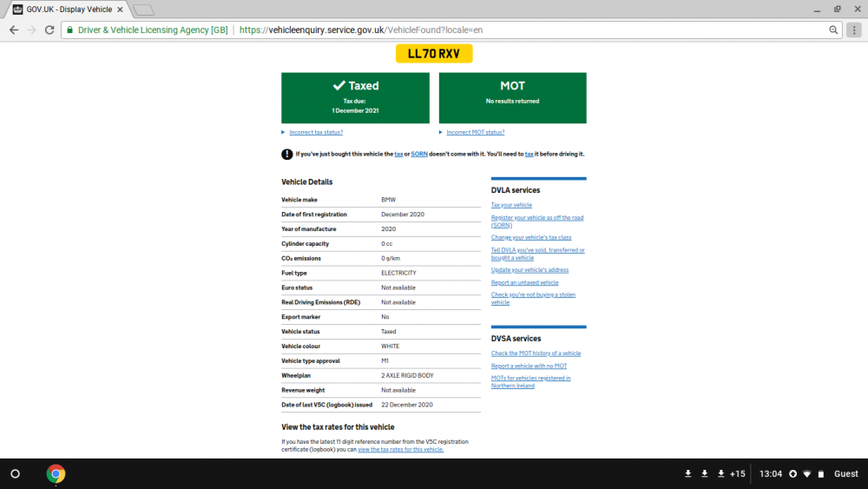Click the Driver & Vehicle Licensing Agency certificate label
Viewport: 868px width, 489px height.
point(153,30)
